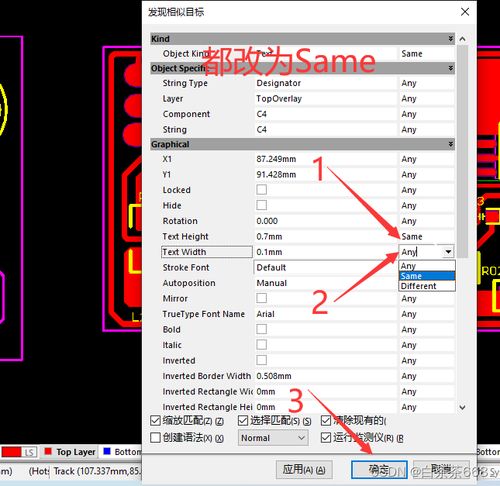
Task: Choose Different in the dropdown list
Action: point(427,286)
